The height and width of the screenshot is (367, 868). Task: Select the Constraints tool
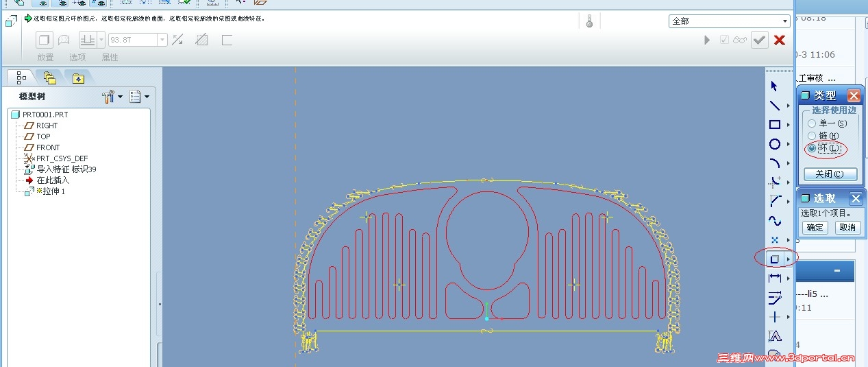point(775,317)
